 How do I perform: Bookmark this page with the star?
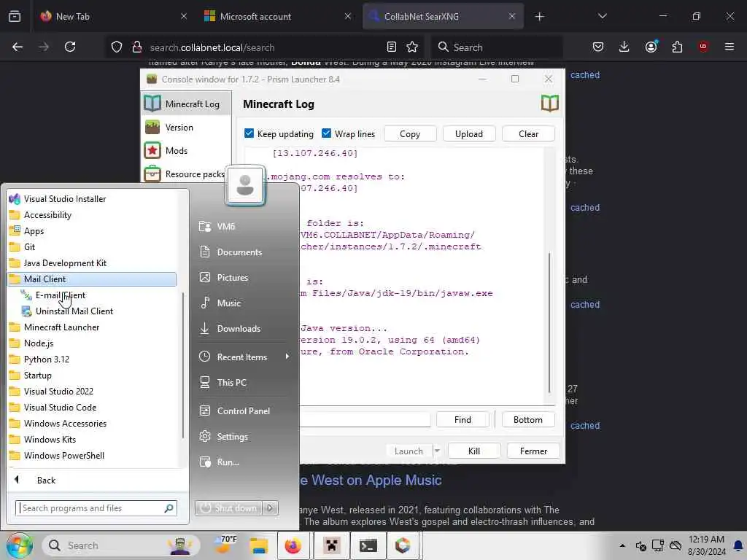412,47
